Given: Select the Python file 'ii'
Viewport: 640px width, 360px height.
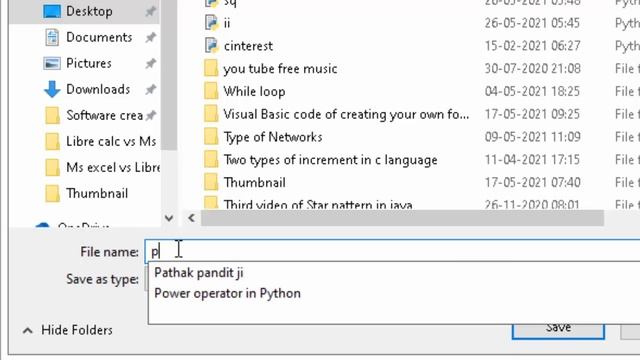Looking at the screenshot, I should 227,23.
